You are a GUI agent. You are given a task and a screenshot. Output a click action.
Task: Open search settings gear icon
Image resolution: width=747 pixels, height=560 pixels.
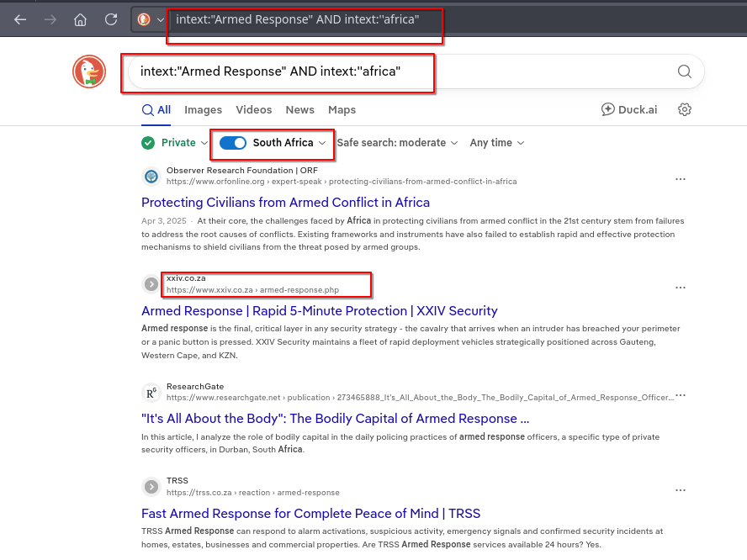(685, 109)
